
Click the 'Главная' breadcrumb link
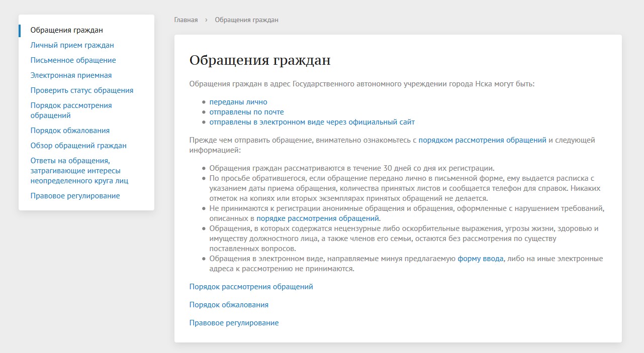[x=186, y=20]
